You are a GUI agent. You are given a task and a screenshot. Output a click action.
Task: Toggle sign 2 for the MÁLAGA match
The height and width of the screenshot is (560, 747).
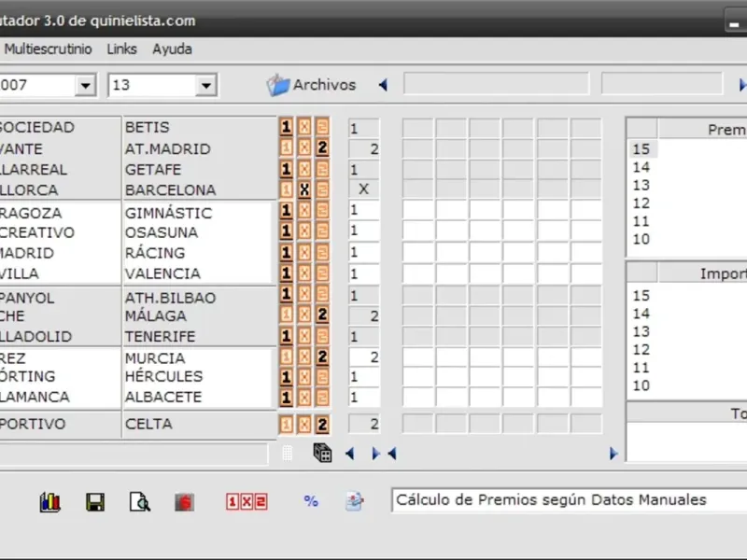point(322,315)
